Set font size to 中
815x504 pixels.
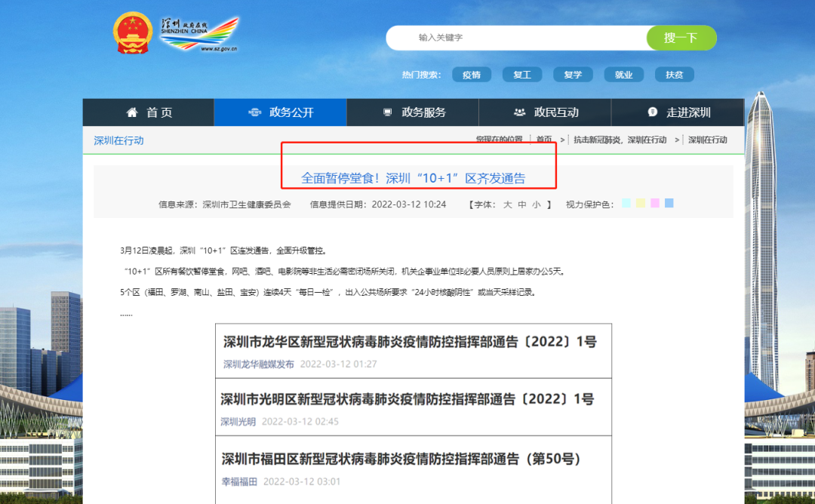pyautogui.click(x=522, y=204)
